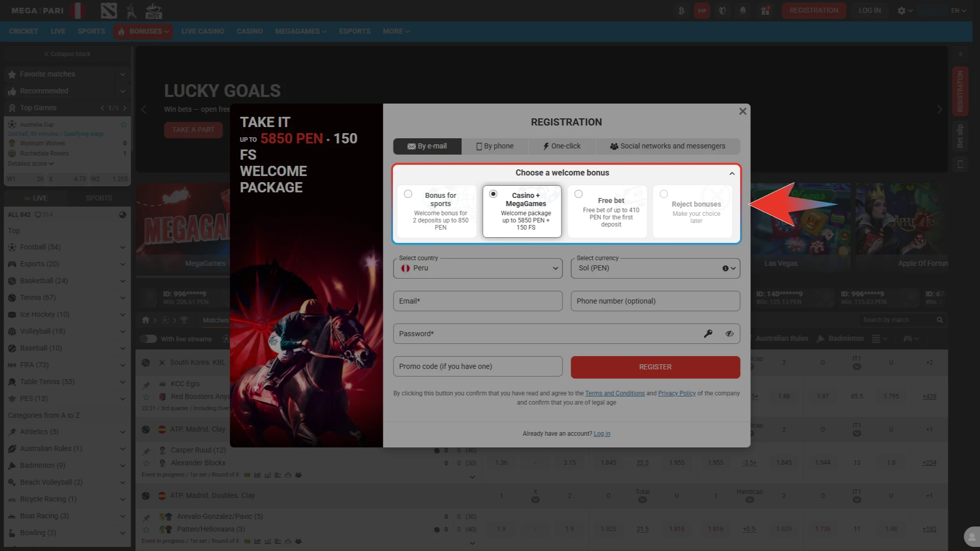The image size is (980, 551).
Task: Click the MegaPari logo
Action: pos(37,11)
